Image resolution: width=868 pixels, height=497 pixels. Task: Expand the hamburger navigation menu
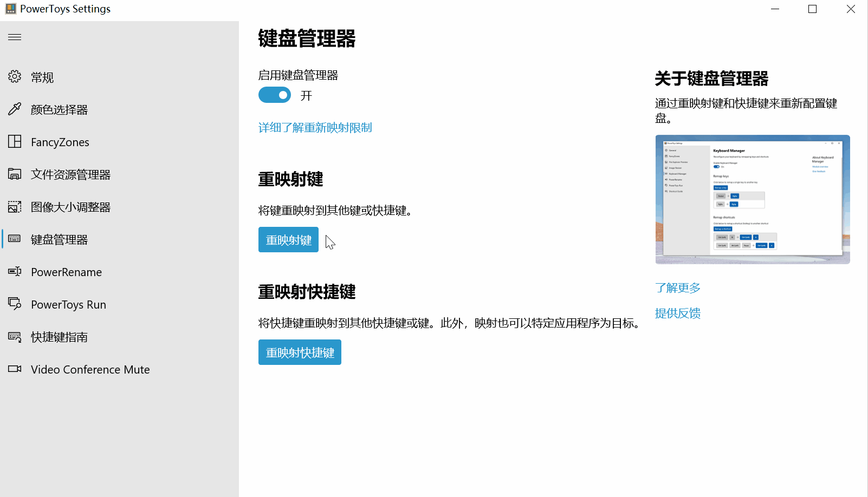pyautogui.click(x=15, y=37)
